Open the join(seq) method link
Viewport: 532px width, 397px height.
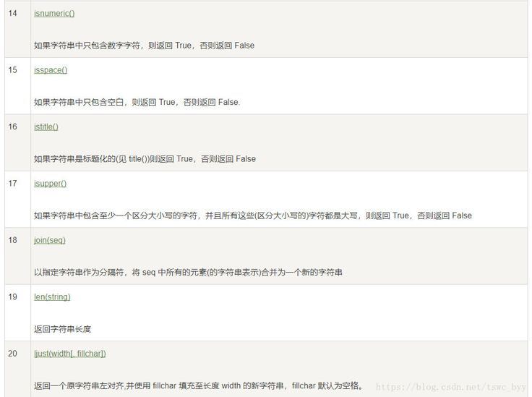pos(50,240)
